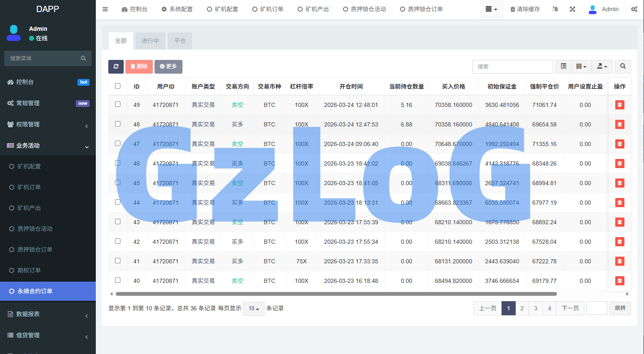Click the delete icon on order row 49
Image resolution: width=644 pixels, height=354 pixels.
pos(619,105)
